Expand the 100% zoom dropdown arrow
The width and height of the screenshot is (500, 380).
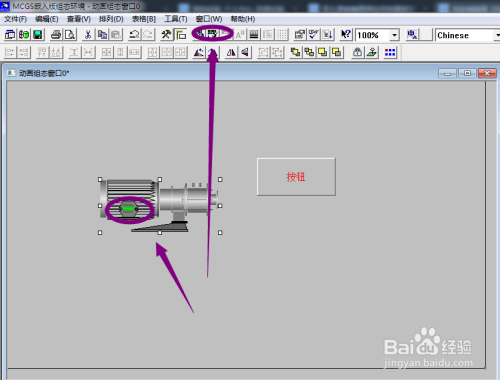click(394, 35)
